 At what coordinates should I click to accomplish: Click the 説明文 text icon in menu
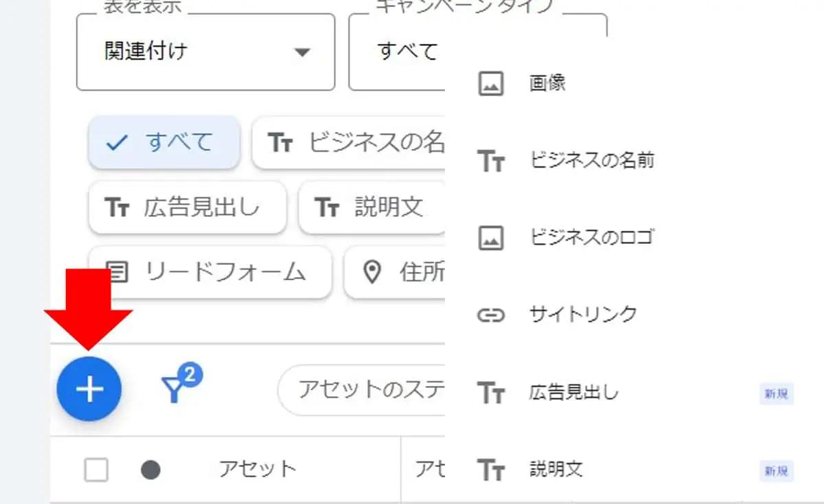tap(491, 470)
